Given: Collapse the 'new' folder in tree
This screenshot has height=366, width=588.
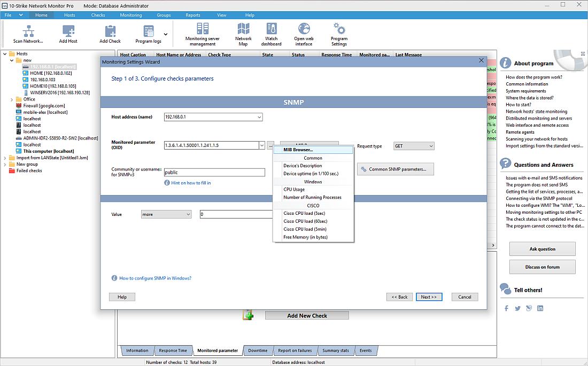Looking at the screenshot, I should (12, 60).
